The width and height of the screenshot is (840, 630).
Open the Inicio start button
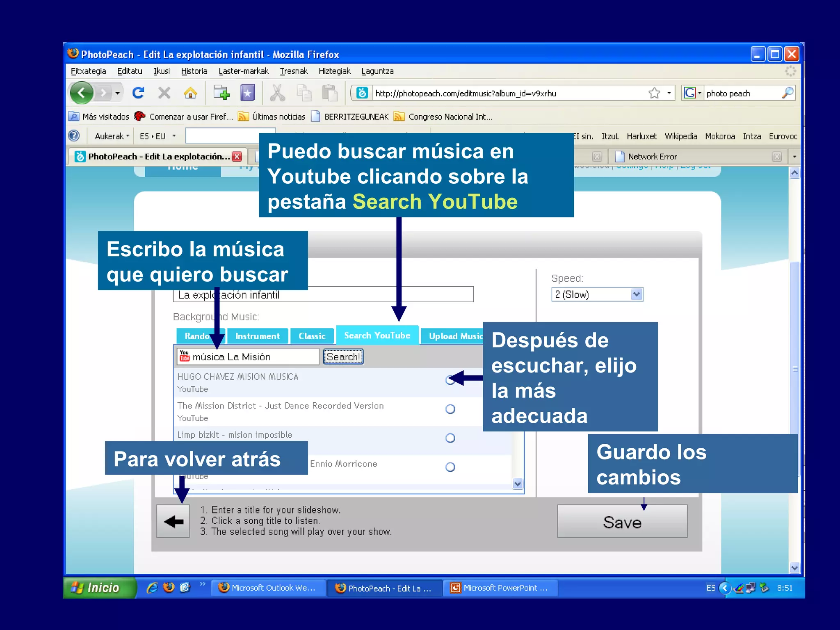tap(100, 588)
